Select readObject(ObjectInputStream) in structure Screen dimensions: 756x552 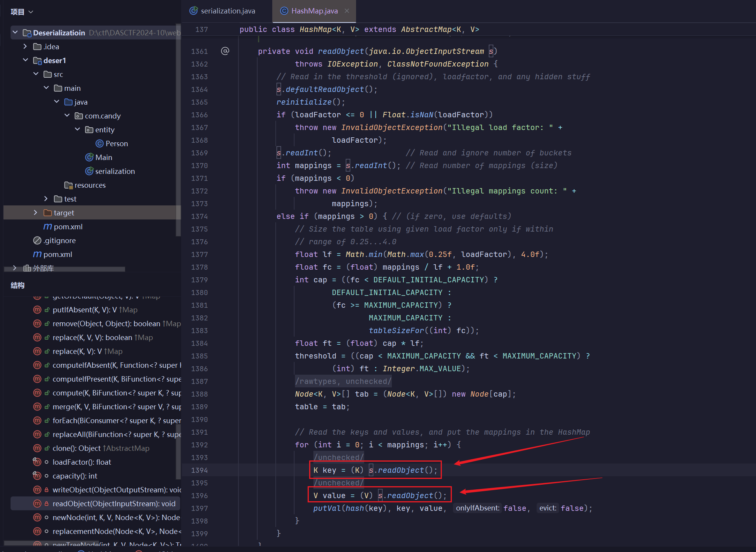coord(114,504)
